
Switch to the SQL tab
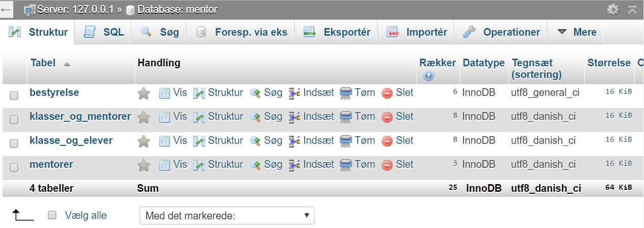104,32
